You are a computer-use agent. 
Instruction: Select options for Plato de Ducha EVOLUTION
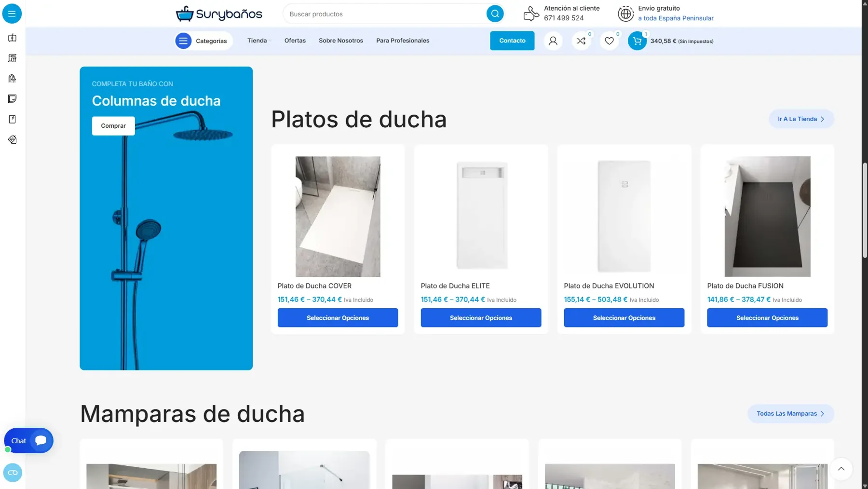pos(624,318)
